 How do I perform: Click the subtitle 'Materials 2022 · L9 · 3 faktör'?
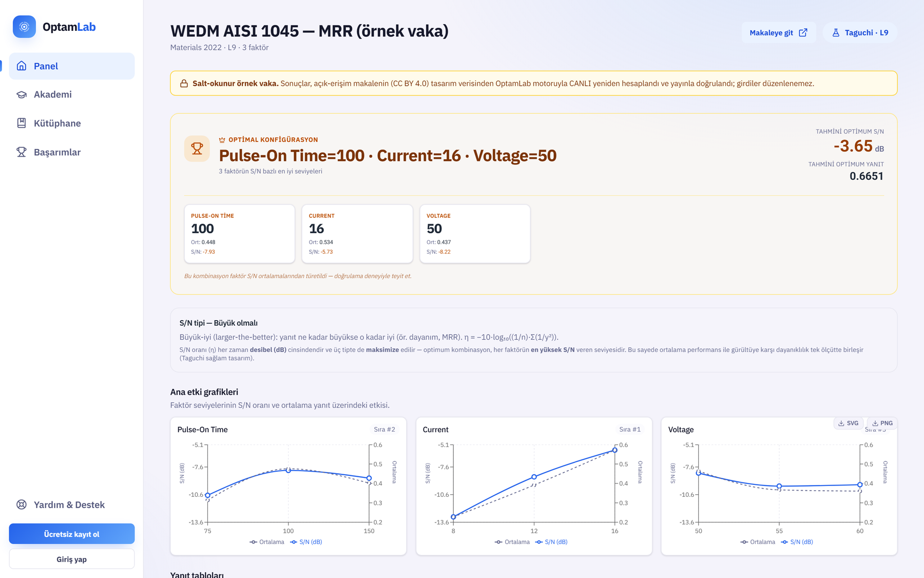coord(219,47)
